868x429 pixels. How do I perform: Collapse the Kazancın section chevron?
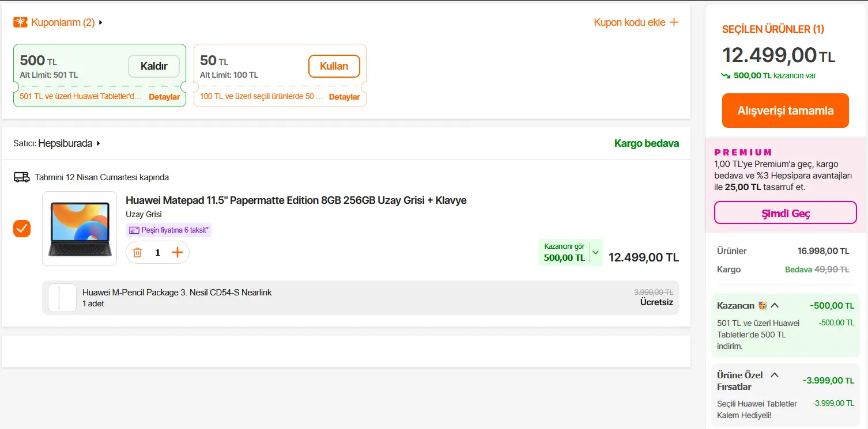(775, 306)
